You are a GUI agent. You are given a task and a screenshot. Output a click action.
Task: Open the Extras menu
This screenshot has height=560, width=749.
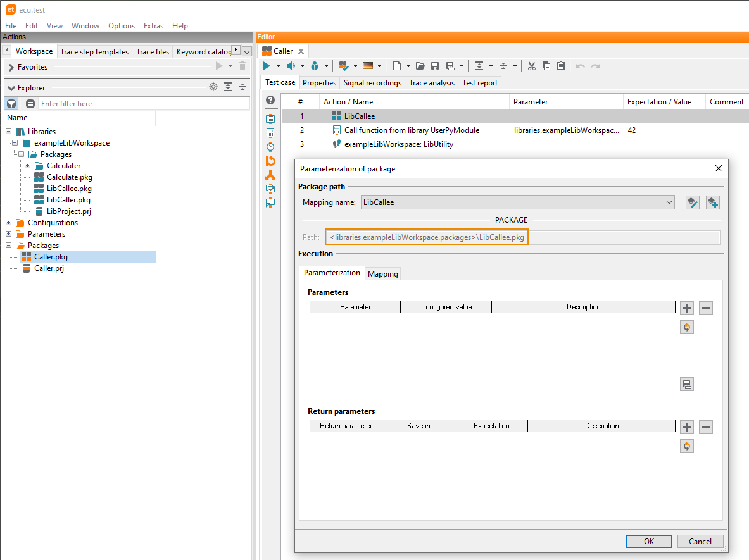(x=153, y=26)
